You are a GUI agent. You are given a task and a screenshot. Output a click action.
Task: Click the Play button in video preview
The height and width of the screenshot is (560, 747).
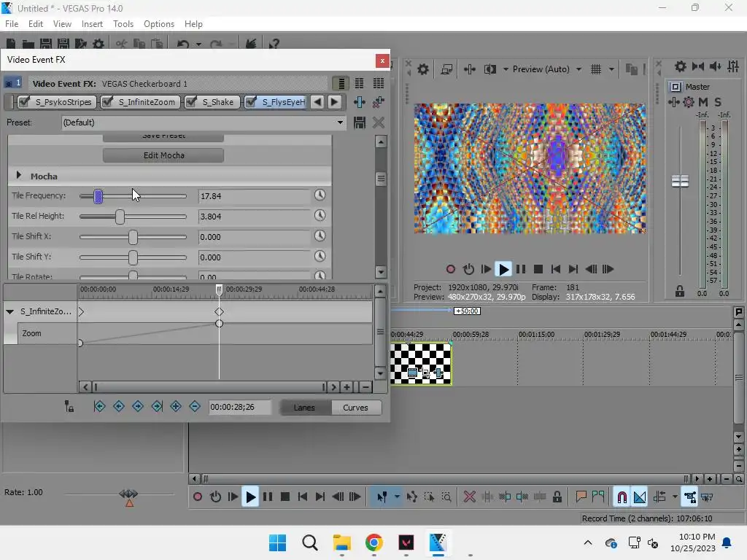[503, 270]
